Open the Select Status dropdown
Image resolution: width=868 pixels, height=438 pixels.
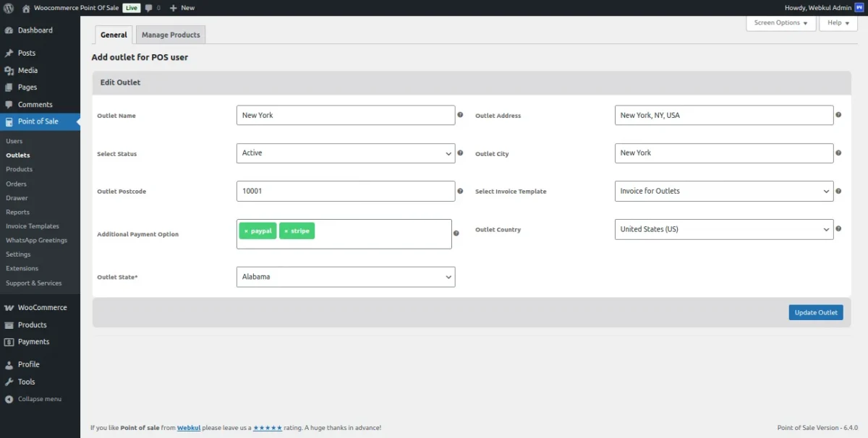tap(346, 153)
